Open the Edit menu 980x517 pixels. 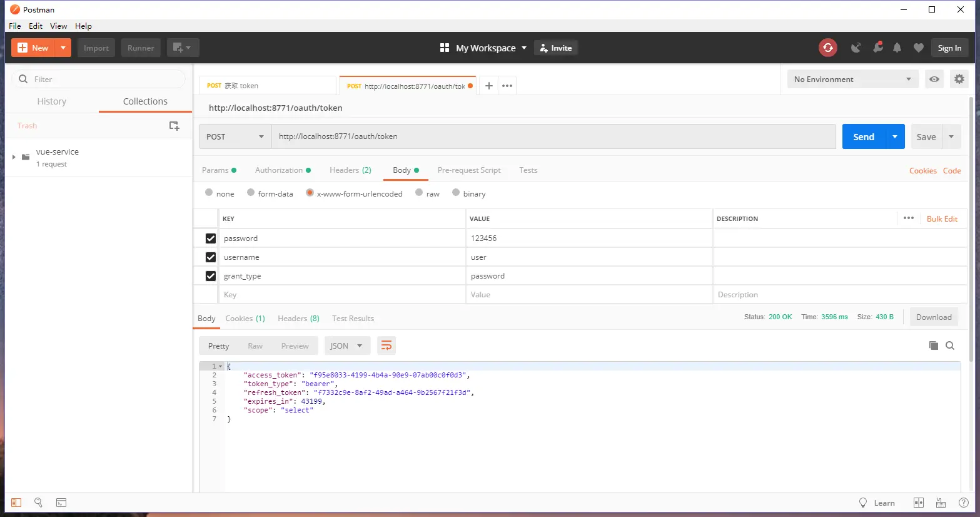tap(36, 26)
